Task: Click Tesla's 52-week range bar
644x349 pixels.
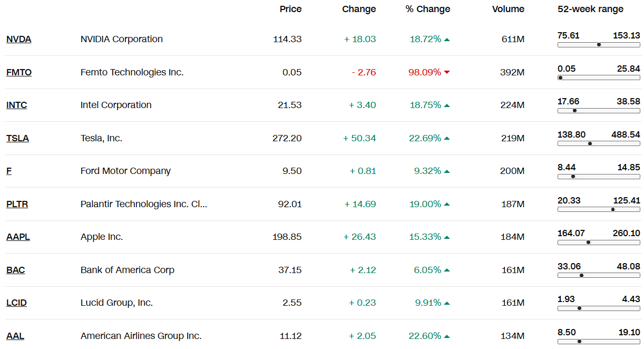Action: pos(599,143)
